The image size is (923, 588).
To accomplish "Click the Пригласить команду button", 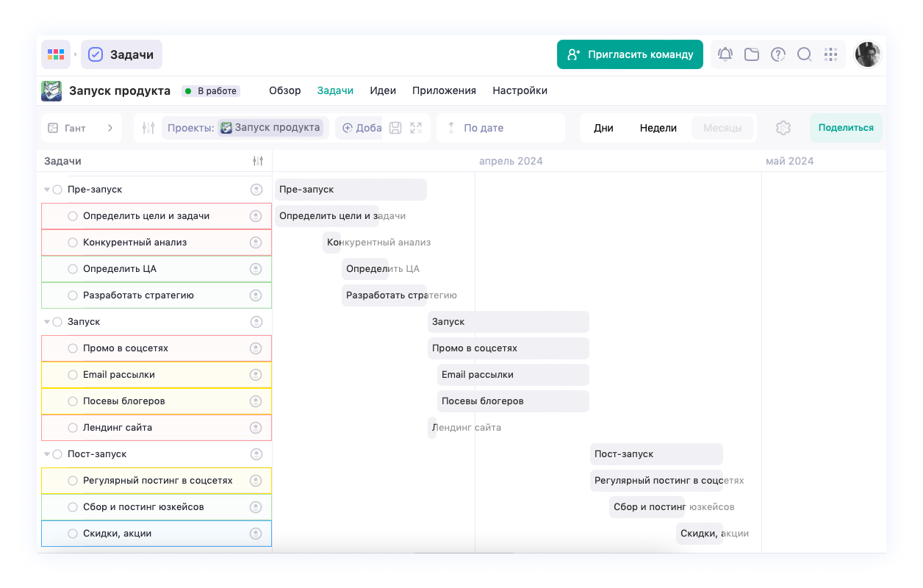I will (630, 54).
